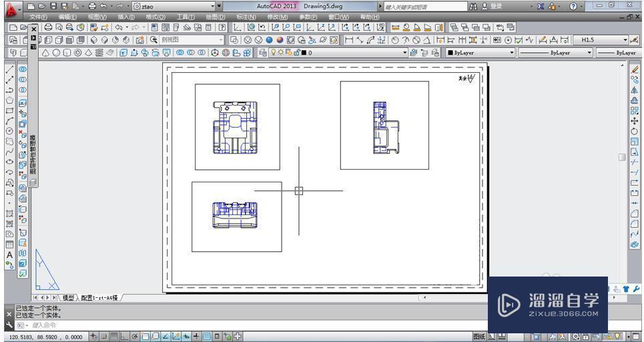Toggle Grid Display in status bar
The image size is (644, 342).
(113, 336)
